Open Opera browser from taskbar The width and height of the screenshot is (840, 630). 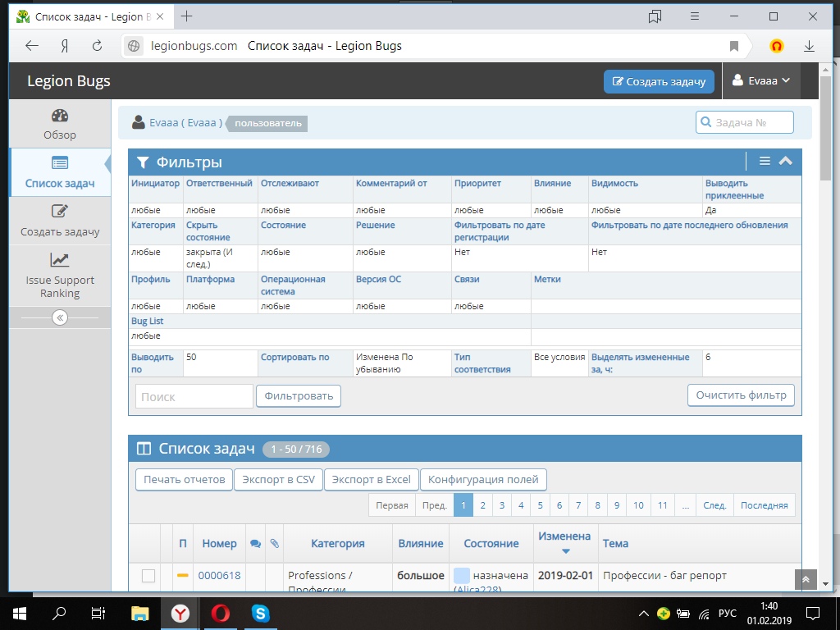pyautogui.click(x=220, y=614)
